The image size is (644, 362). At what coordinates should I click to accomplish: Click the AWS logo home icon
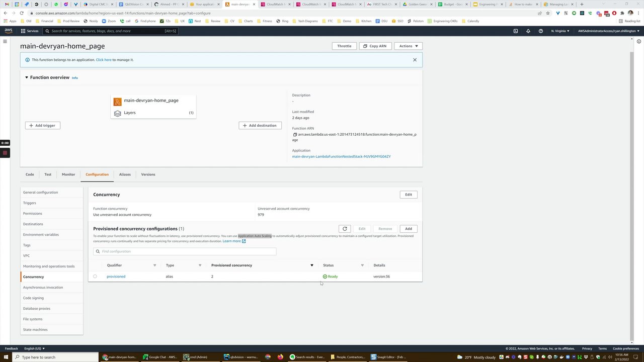(8, 31)
